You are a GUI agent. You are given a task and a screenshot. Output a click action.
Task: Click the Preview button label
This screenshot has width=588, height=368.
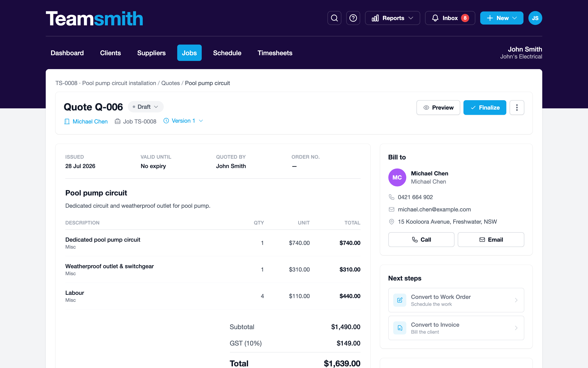443,108
